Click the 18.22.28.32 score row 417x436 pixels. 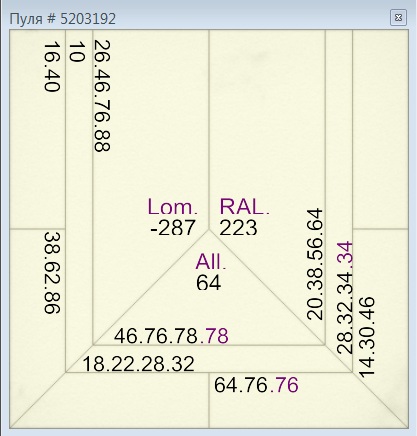[x=138, y=363]
